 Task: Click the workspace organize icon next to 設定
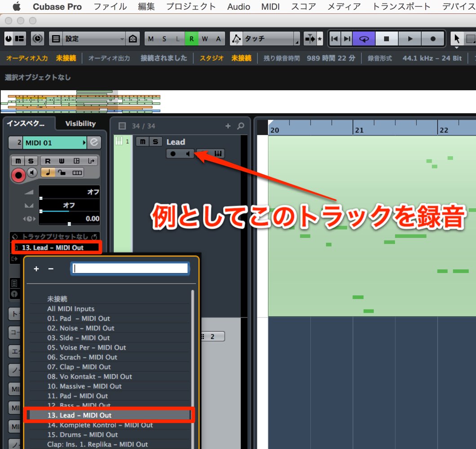click(x=132, y=39)
